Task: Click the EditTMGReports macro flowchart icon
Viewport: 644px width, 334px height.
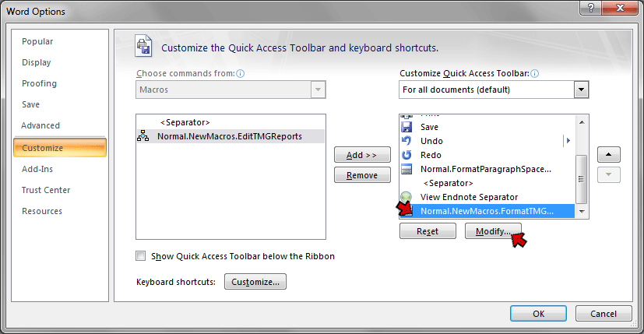Action: click(x=143, y=136)
